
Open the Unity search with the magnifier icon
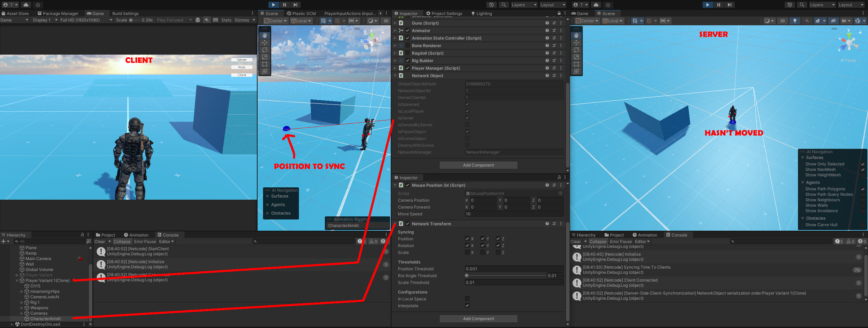(504, 5)
